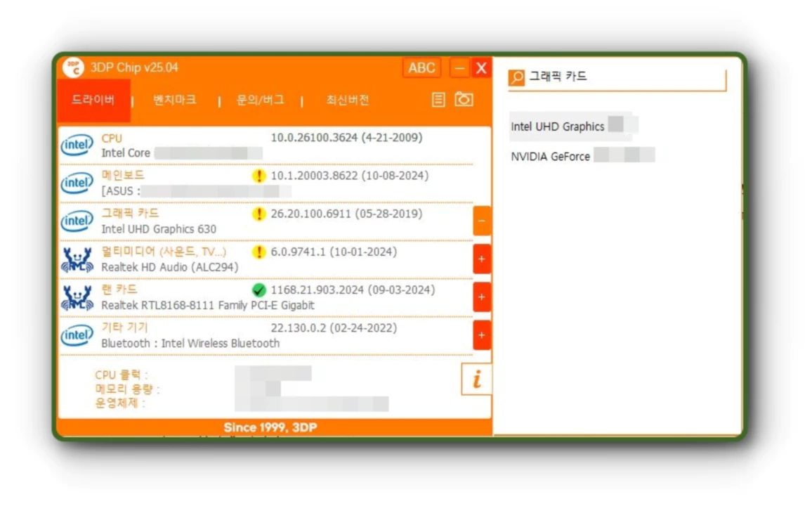
Task: Expand the 랜 카드 row with plus button
Action: 482,297
